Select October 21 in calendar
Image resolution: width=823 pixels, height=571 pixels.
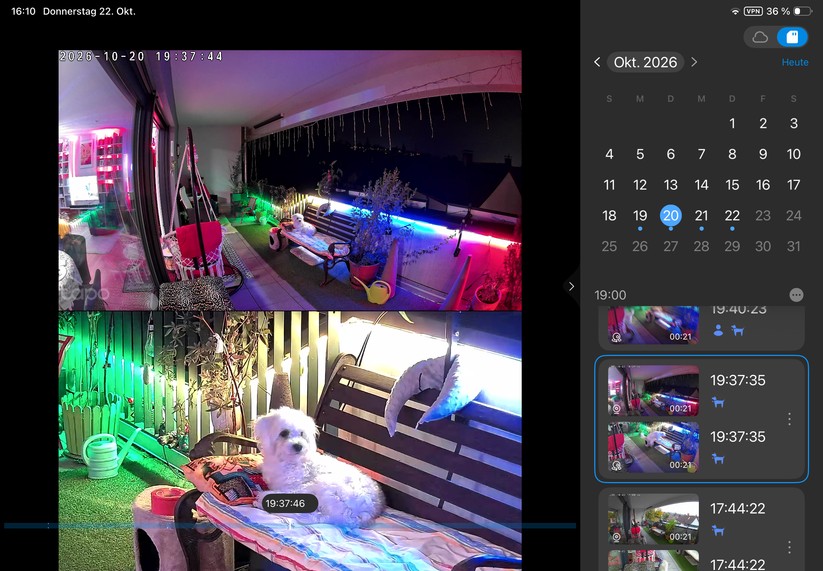pos(701,216)
